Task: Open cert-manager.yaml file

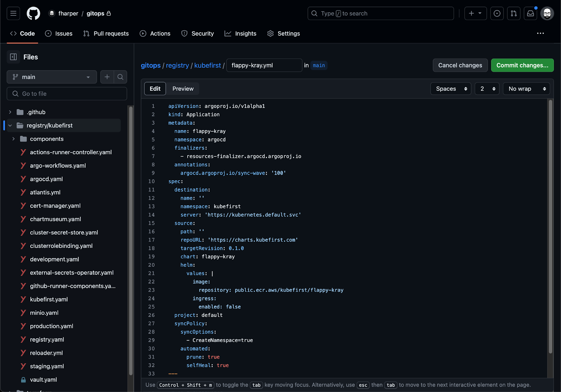Action: [x=55, y=206]
